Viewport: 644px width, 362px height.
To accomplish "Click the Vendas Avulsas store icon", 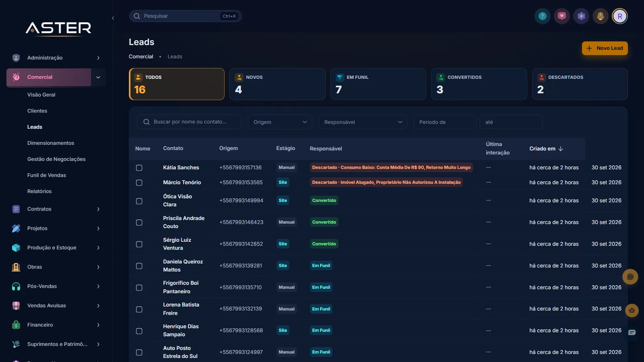I will pos(16,306).
